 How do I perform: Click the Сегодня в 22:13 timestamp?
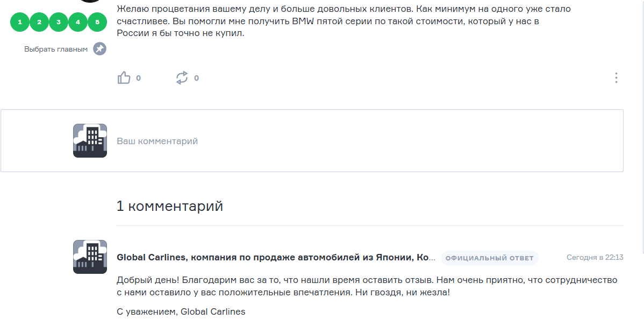(595, 257)
